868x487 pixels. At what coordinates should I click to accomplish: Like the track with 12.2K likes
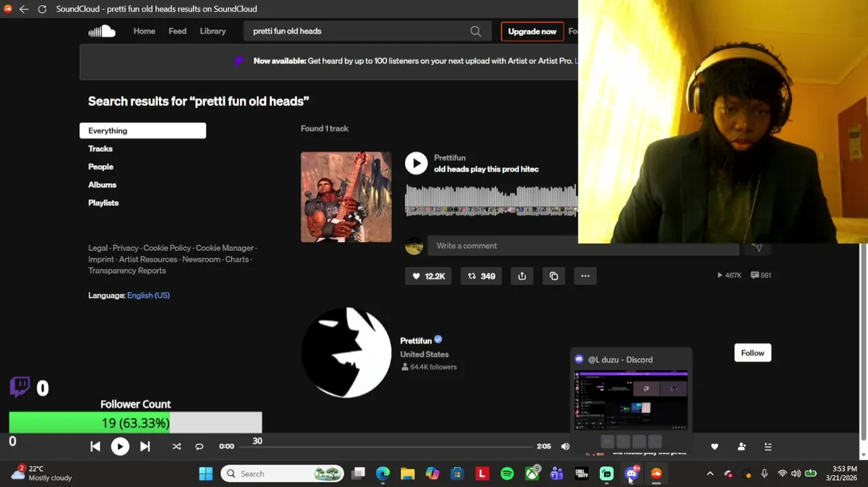[428, 276]
